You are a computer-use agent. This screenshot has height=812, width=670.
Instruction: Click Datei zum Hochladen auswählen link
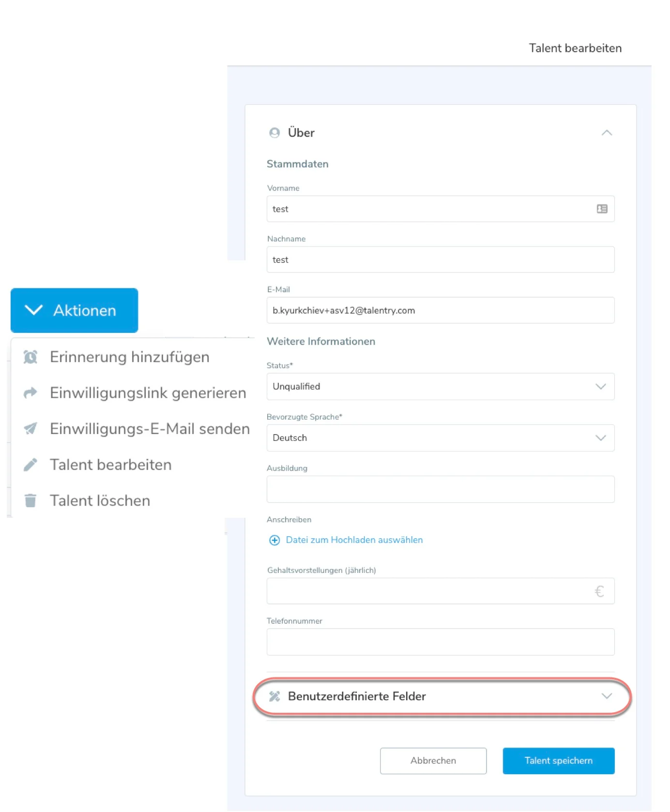pyautogui.click(x=354, y=540)
